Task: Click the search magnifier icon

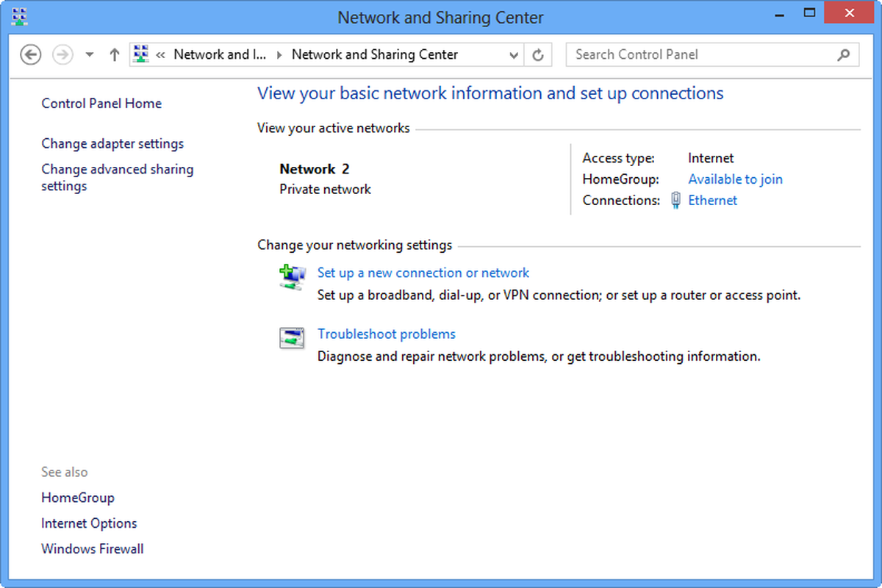Action: coord(842,54)
